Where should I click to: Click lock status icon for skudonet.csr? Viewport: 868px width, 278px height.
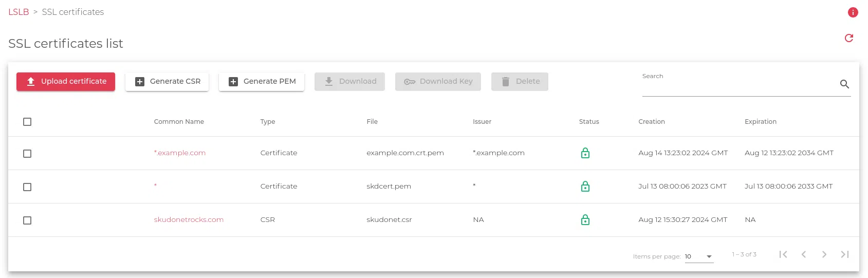point(585,220)
